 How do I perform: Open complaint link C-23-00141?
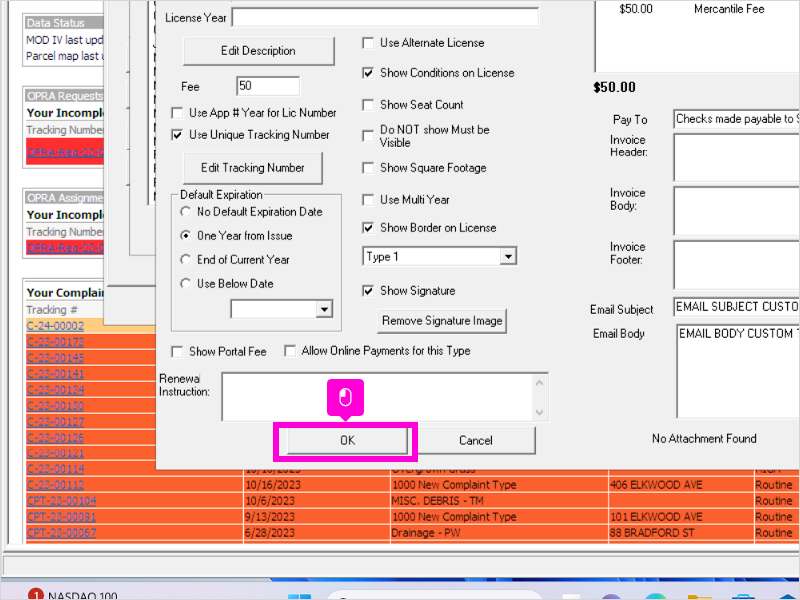pos(55,374)
